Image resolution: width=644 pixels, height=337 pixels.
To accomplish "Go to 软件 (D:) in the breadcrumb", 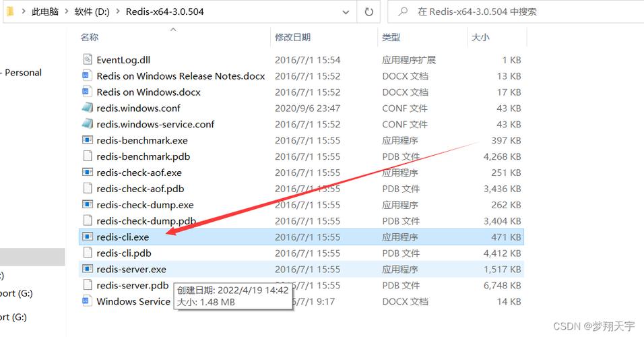I will 92,11.
